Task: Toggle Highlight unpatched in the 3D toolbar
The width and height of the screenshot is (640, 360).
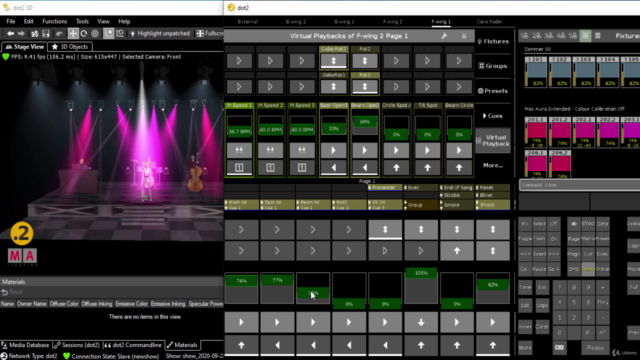Action: point(160,33)
